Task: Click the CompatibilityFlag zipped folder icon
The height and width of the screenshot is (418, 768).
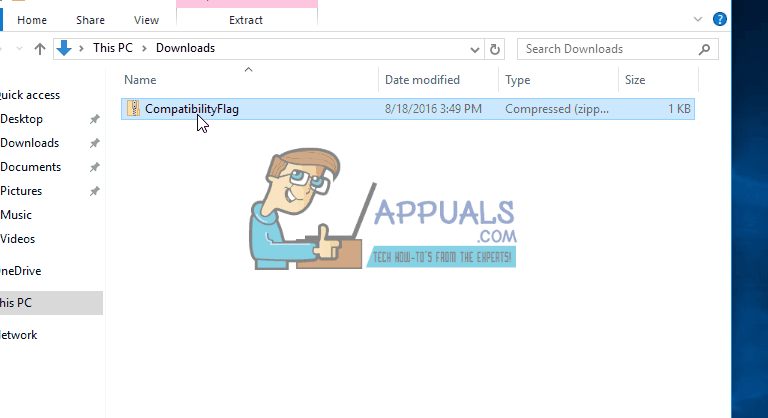Action: click(x=133, y=108)
